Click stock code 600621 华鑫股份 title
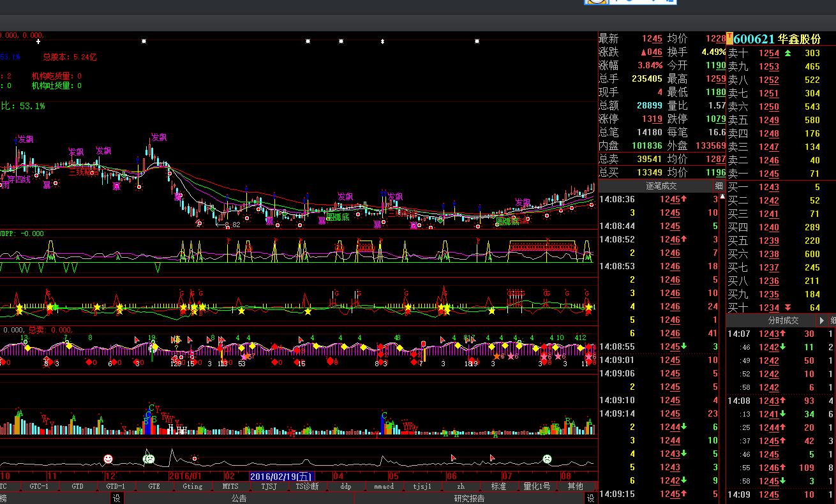Viewport: 836px width, 504px height. 777,39
